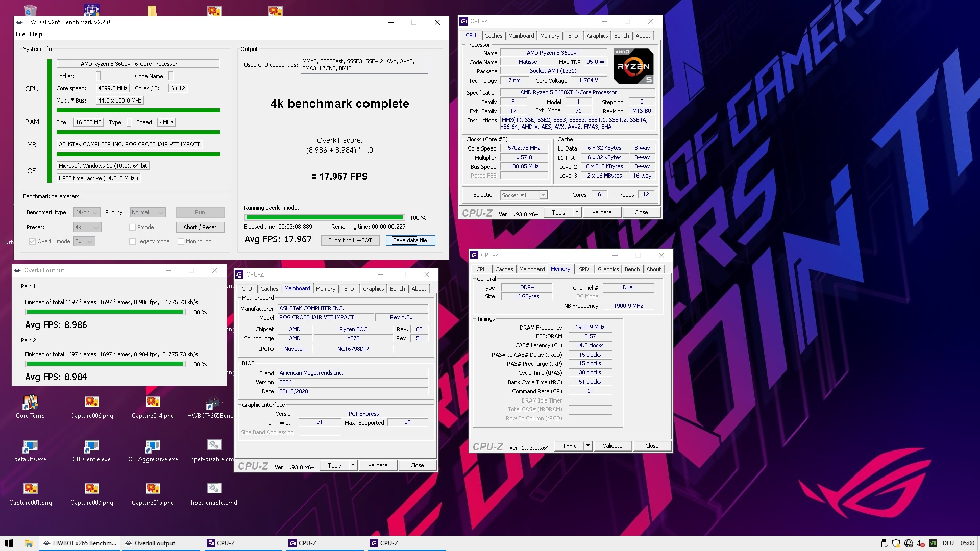Click the Part 2 progress bar
This screenshot has width=980, height=551.
point(105,364)
